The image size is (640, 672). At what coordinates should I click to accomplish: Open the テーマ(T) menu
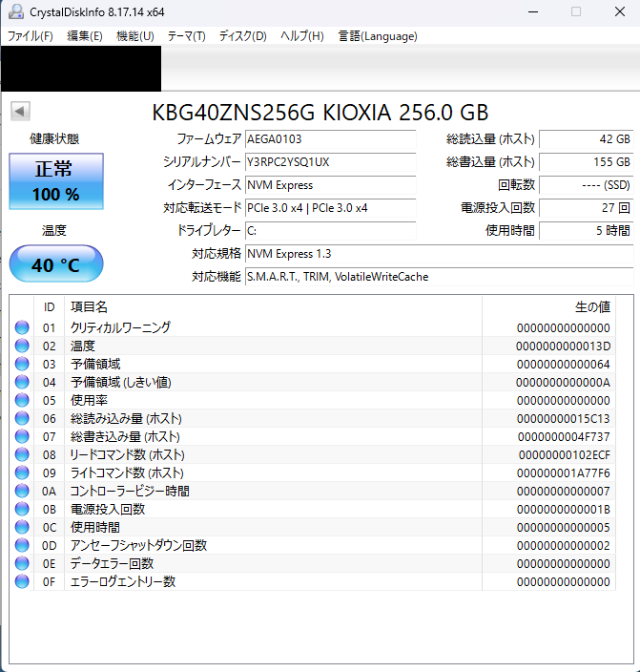tap(186, 36)
